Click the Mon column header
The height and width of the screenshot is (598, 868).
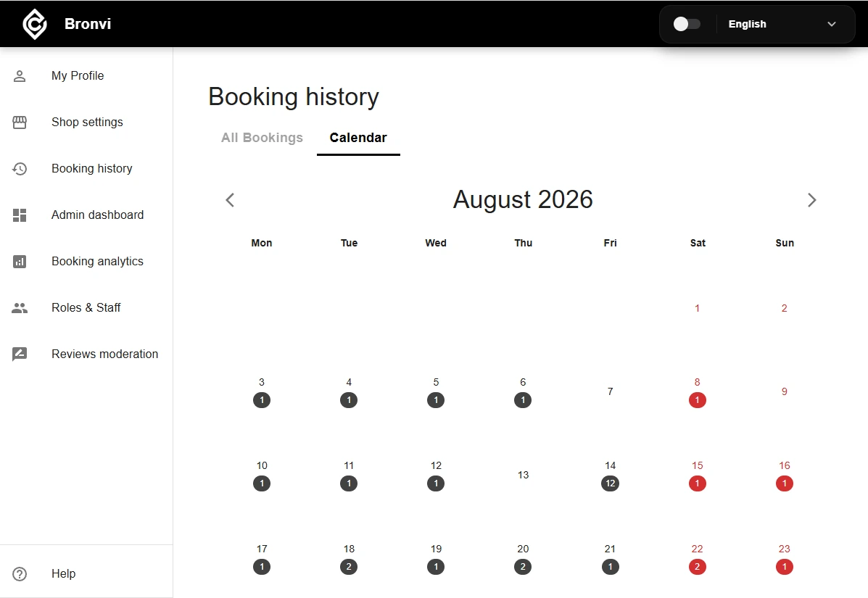click(x=262, y=243)
